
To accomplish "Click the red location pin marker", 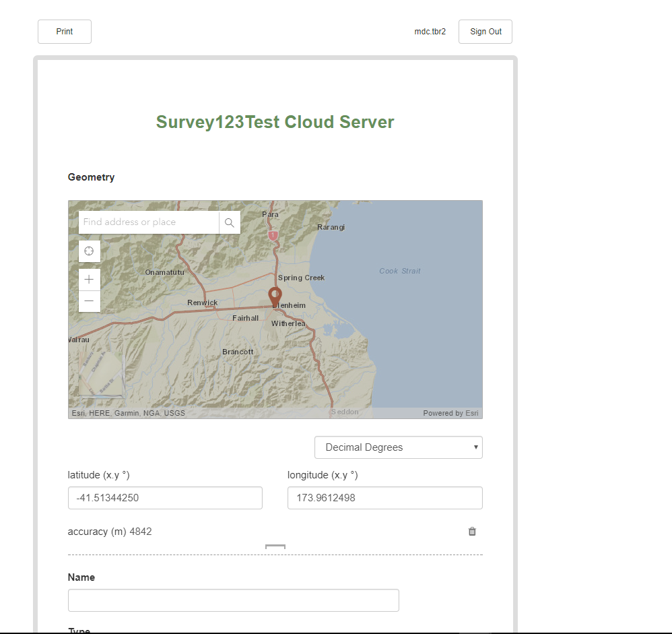I will point(275,297).
